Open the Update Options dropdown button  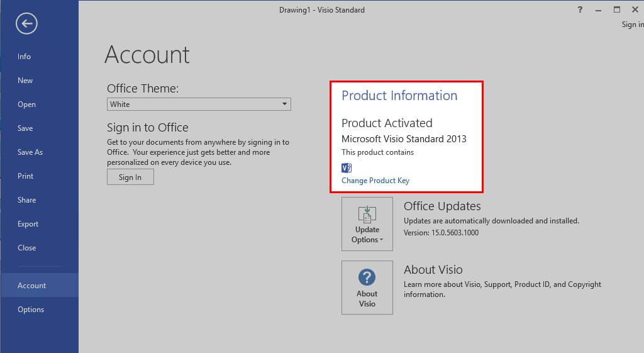367,224
